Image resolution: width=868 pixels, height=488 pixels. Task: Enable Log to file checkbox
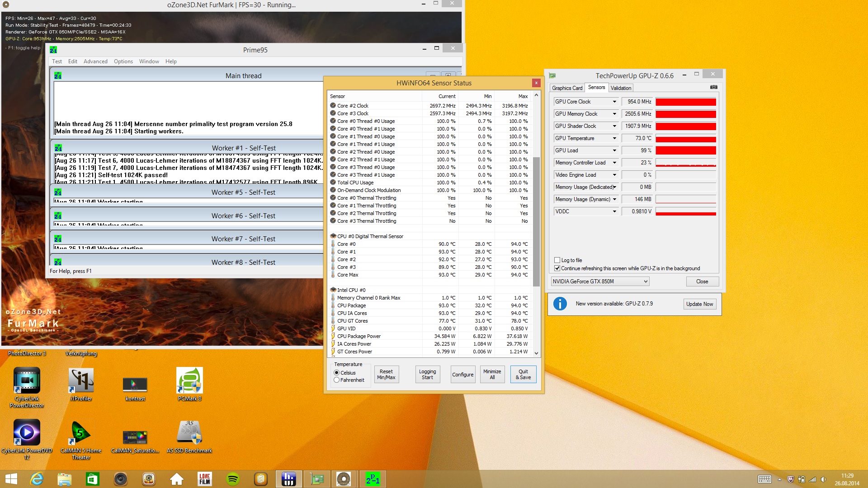click(557, 260)
